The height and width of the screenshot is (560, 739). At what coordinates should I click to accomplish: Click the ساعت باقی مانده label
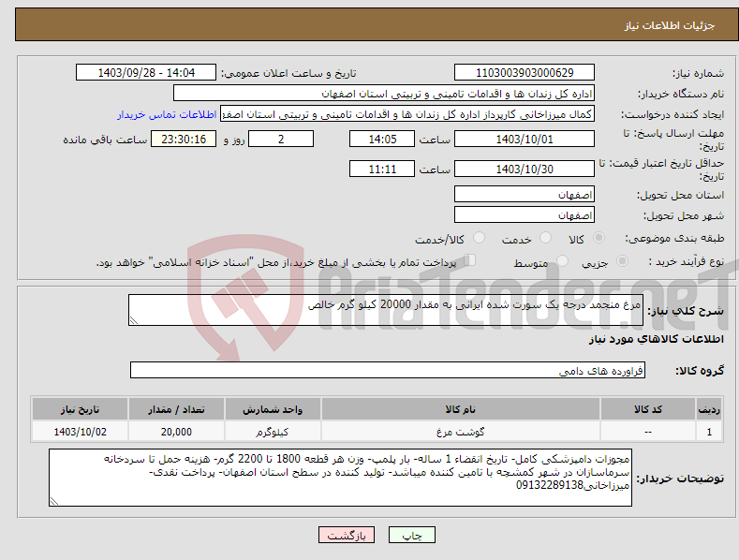(x=105, y=140)
